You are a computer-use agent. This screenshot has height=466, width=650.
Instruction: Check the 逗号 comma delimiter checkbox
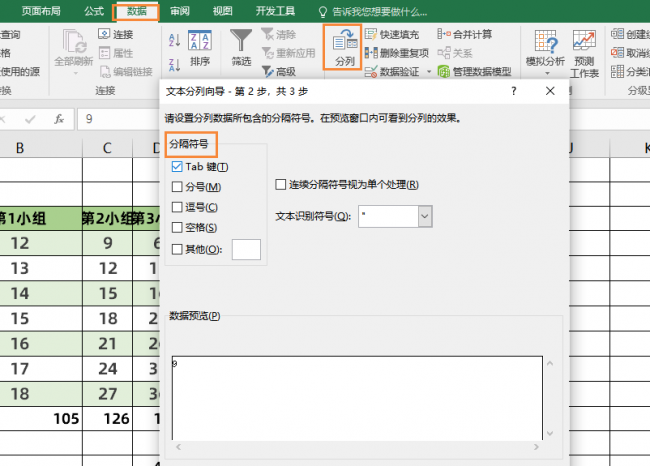177,207
